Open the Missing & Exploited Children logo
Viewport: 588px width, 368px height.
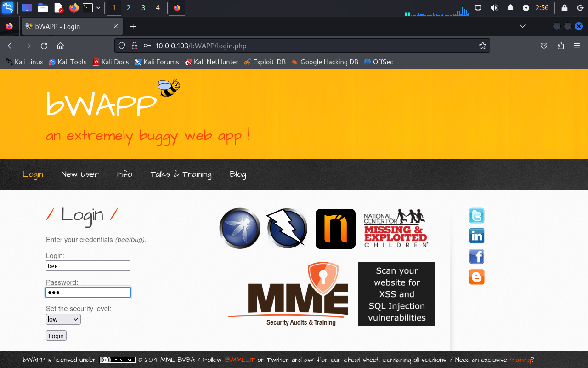click(x=396, y=228)
